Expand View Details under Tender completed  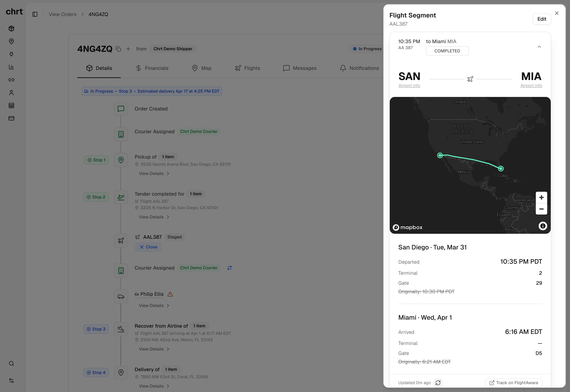[x=154, y=217]
